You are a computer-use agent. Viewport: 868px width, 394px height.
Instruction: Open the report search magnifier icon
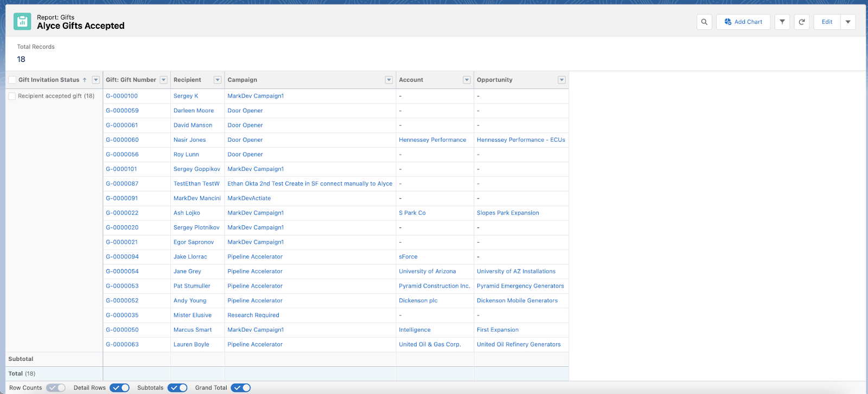pos(704,22)
